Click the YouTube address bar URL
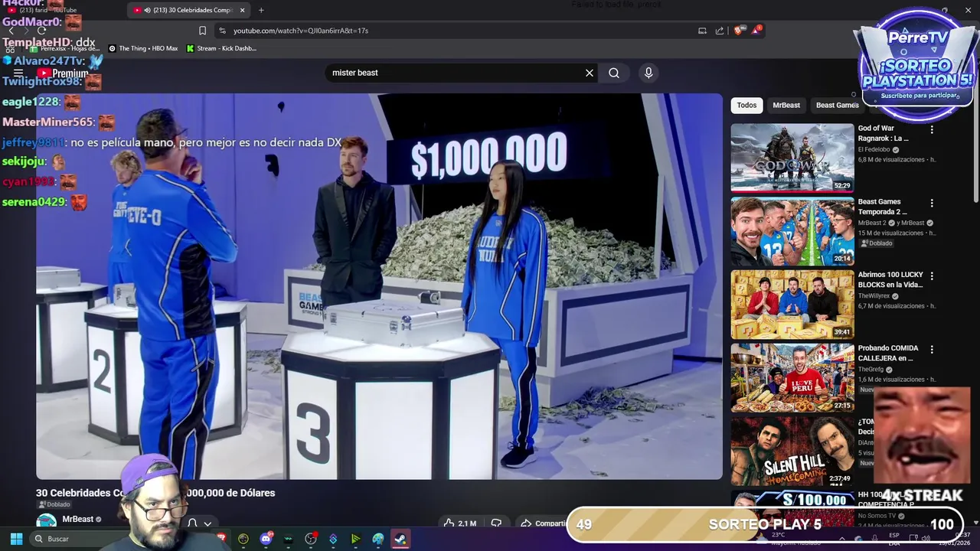Viewport: 980px width, 551px height. (x=301, y=31)
